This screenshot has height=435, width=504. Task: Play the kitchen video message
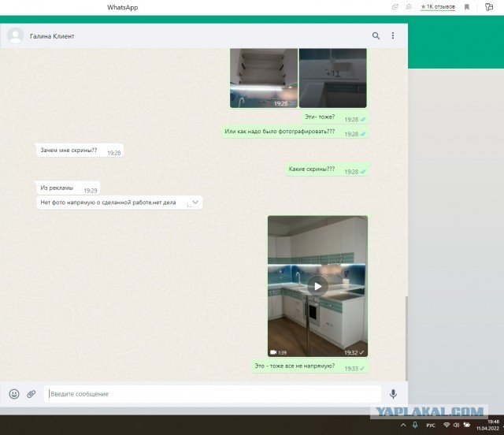pyautogui.click(x=317, y=286)
